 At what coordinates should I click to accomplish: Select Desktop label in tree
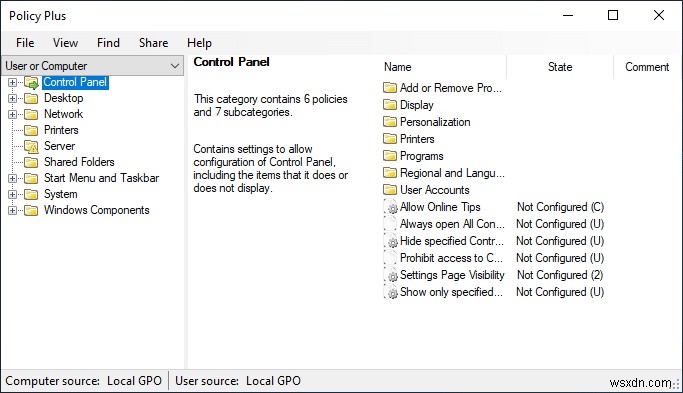(64, 98)
